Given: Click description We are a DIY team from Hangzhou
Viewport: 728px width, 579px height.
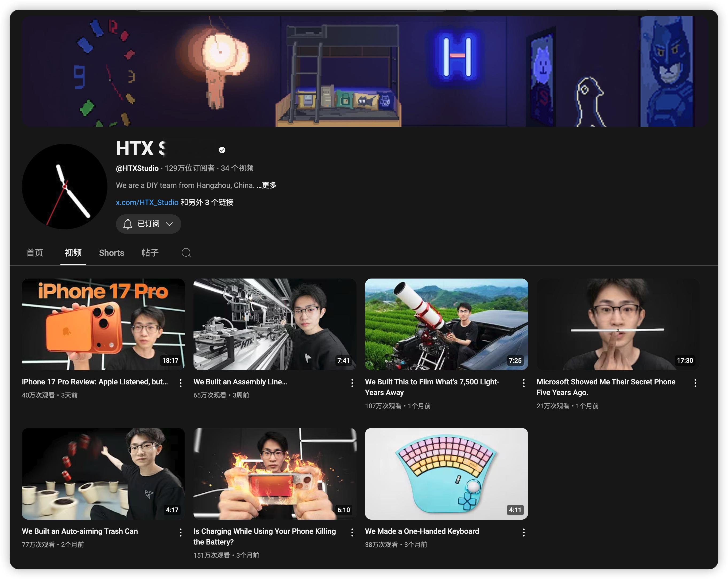Looking at the screenshot, I should (185, 185).
